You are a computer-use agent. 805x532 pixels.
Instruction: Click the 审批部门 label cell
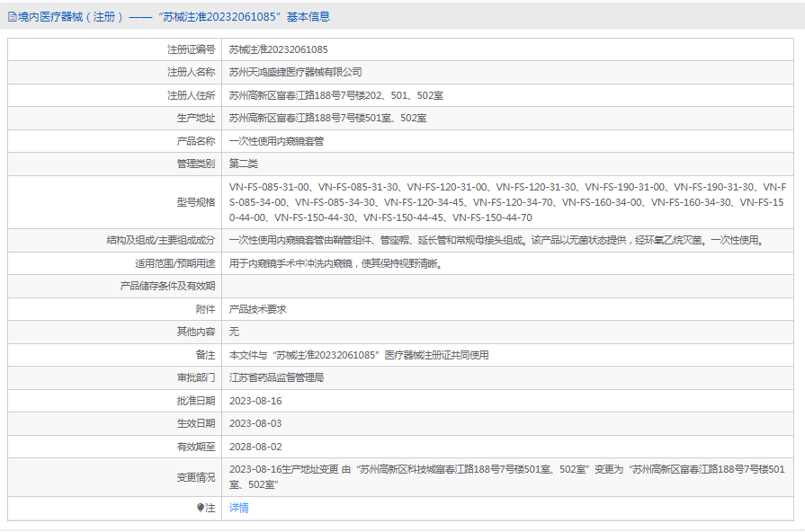(114, 377)
